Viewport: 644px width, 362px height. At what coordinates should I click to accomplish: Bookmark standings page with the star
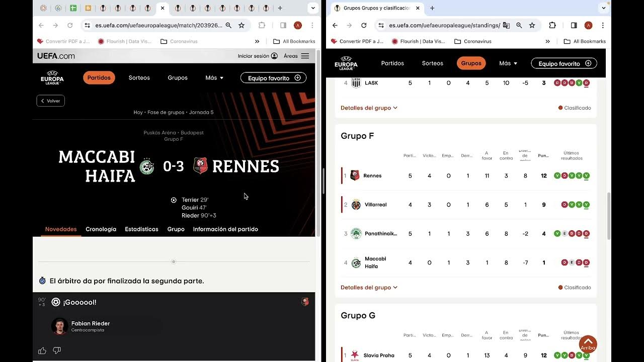(532, 25)
